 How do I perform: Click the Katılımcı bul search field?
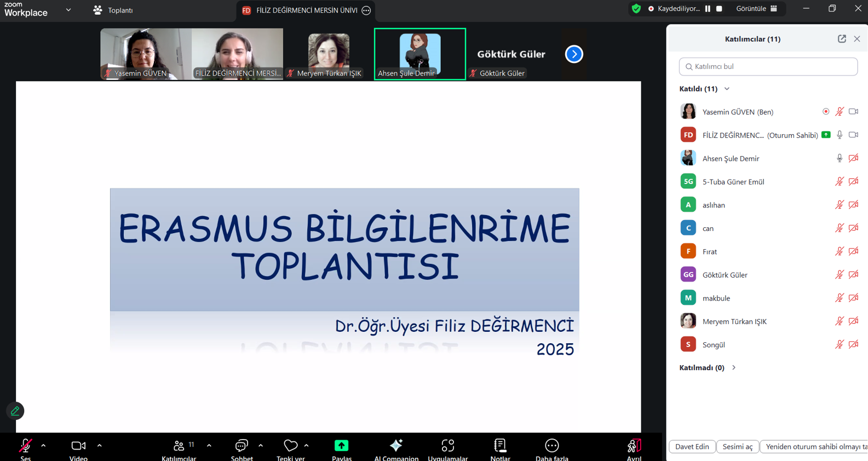click(x=768, y=67)
